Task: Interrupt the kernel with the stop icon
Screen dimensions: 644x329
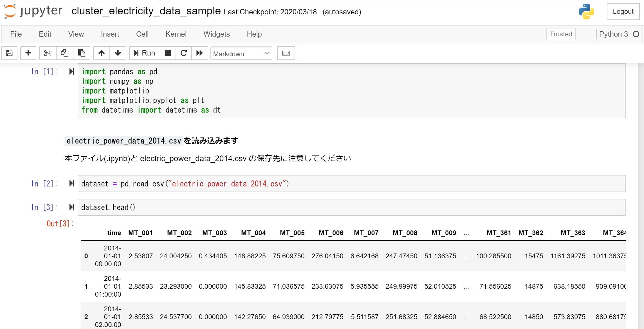Action: [x=168, y=53]
